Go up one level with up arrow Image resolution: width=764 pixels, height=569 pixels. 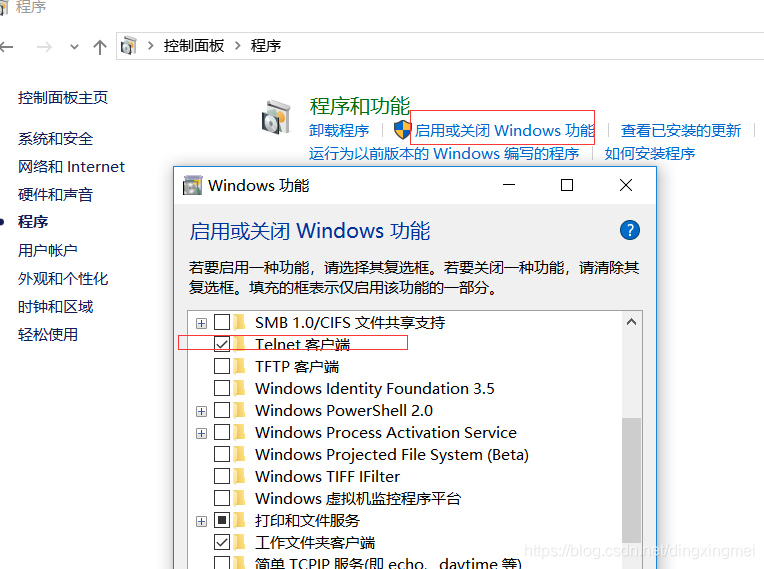[x=100, y=47]
